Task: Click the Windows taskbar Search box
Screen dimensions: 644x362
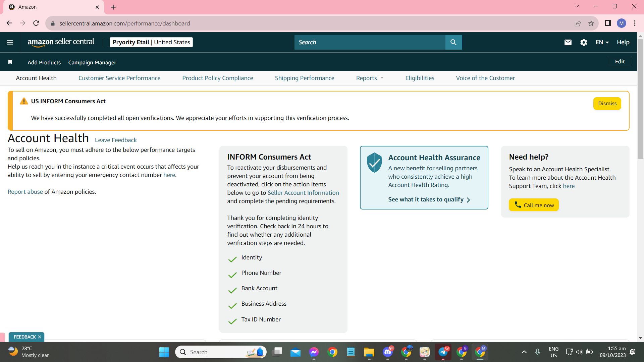Action: [x=221, y=352]
